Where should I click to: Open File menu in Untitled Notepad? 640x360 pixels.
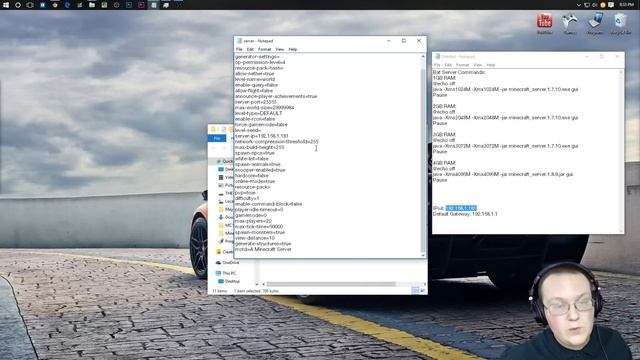tap(437, 65)
